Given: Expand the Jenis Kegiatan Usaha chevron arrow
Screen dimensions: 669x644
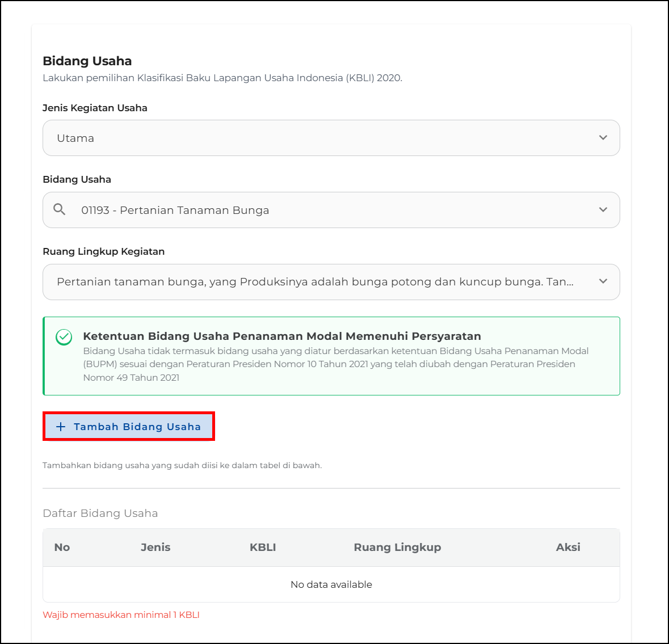Looking at the screenshot, I should click(603, 138).
